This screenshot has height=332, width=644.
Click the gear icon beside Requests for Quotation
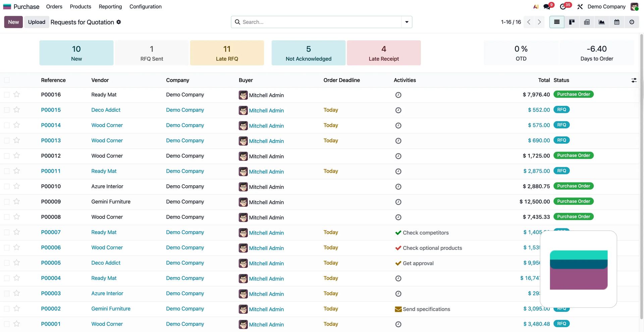(x=119, y=22)
